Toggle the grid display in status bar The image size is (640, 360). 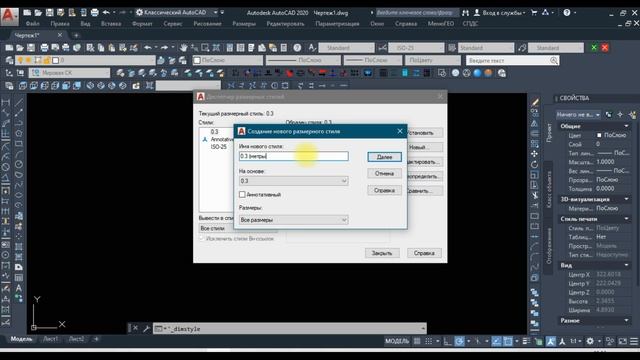pyautogui.click(x=417, y=341)
